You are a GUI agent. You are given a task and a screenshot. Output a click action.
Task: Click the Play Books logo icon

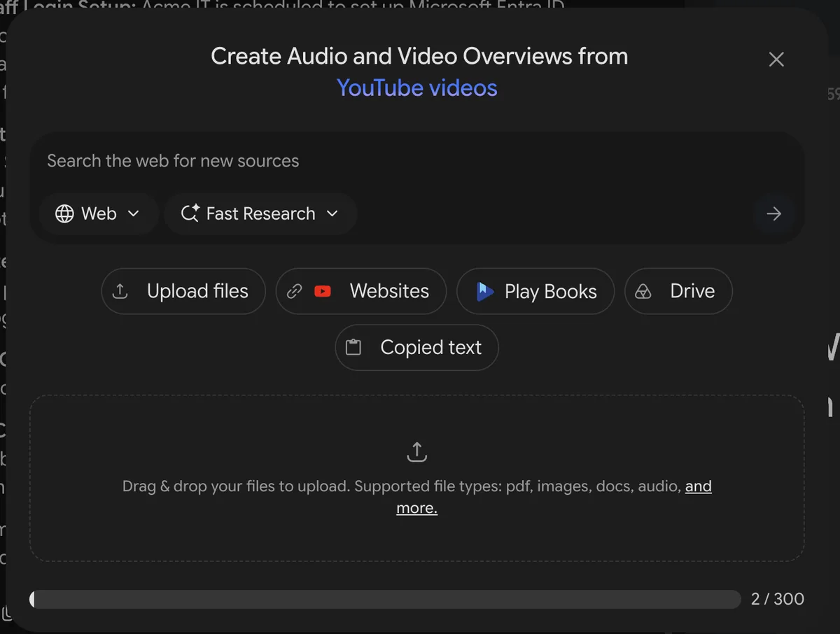click(x=484, y=291)
